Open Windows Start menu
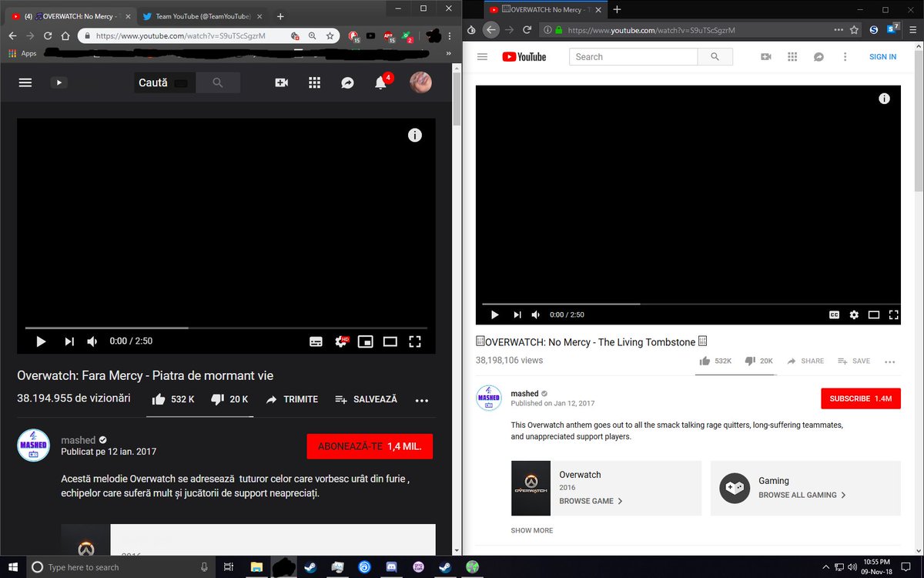The image size is (924, 578). point(14,567)
